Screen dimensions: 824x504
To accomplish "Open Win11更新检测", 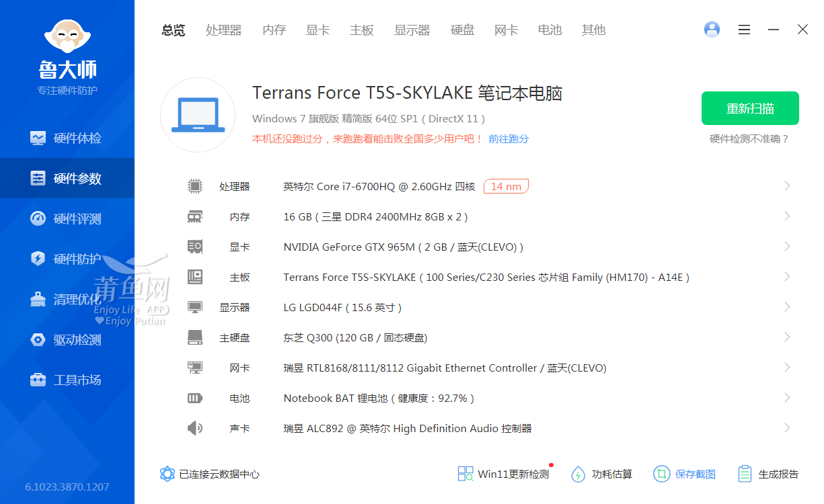I will click(x=504, y=474).
